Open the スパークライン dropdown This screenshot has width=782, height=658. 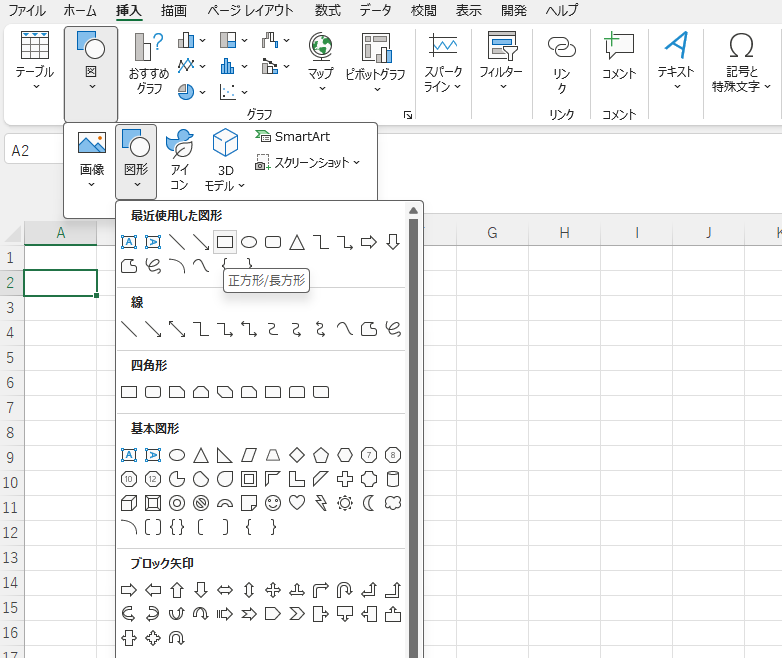[442, 62]
